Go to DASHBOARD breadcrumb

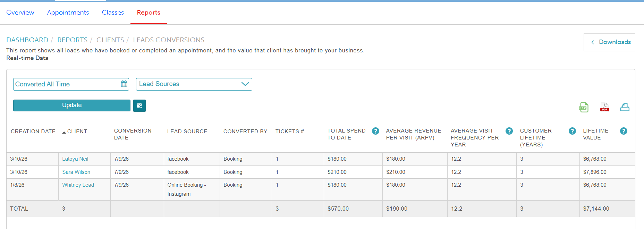27,40
